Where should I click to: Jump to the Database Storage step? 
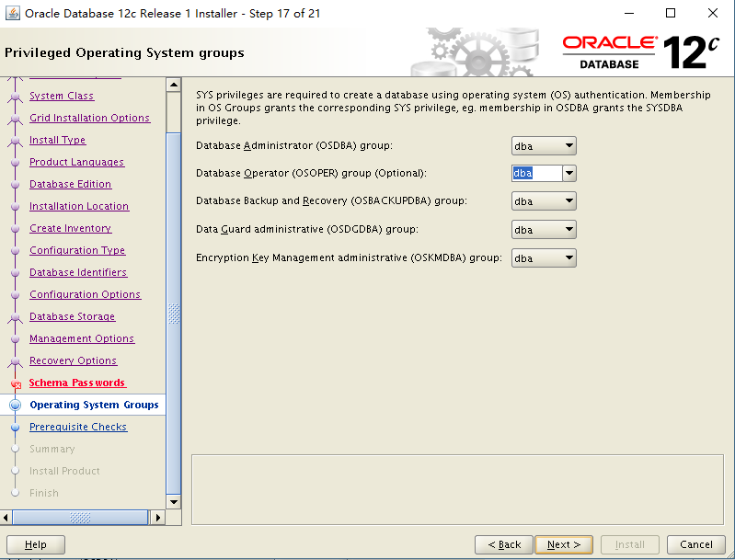[72, 316]
